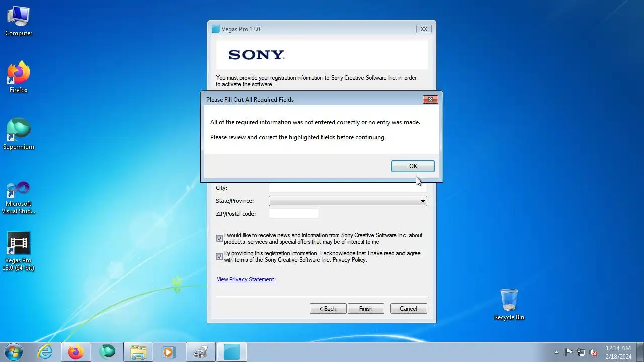Click the Vegas Pro 13.0 title bar icon
Image resolution: width=644 pixels, height=362 pixels.
coord(216,29)
